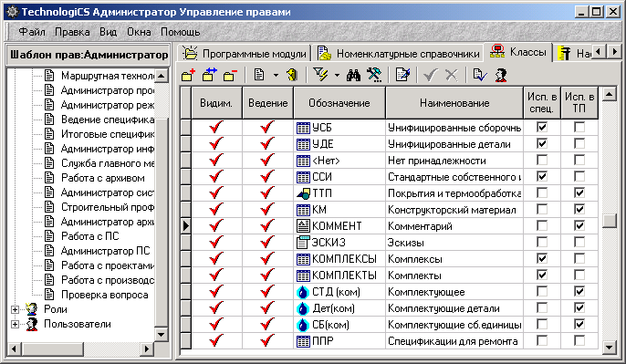Enable Исп. в спец. checkbox for ЭСКИЗ row

(542, 242)
